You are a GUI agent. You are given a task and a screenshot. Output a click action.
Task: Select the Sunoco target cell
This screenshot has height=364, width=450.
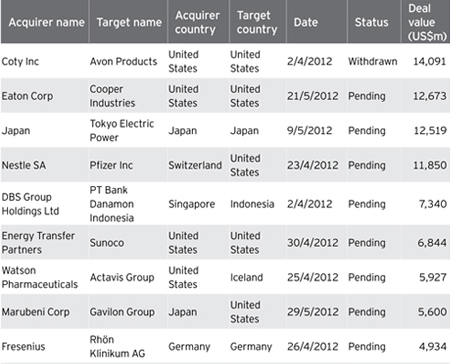pos(107,243)
